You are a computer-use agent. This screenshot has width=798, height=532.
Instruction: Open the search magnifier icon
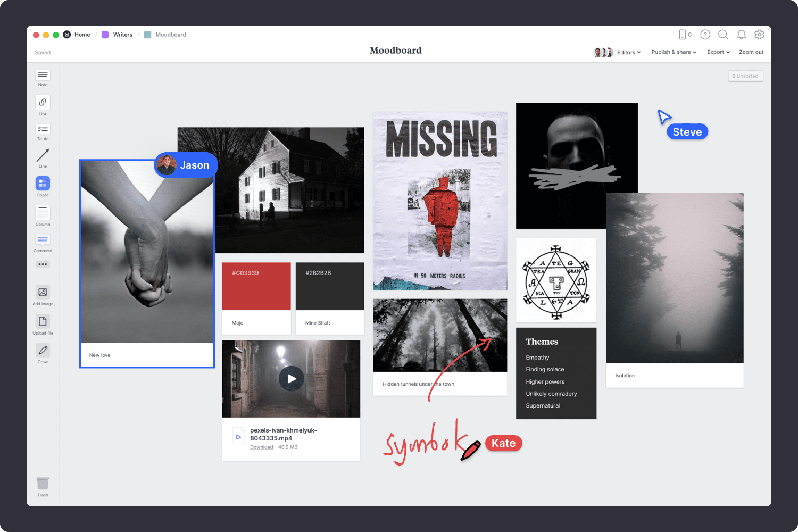click(723, 35)
